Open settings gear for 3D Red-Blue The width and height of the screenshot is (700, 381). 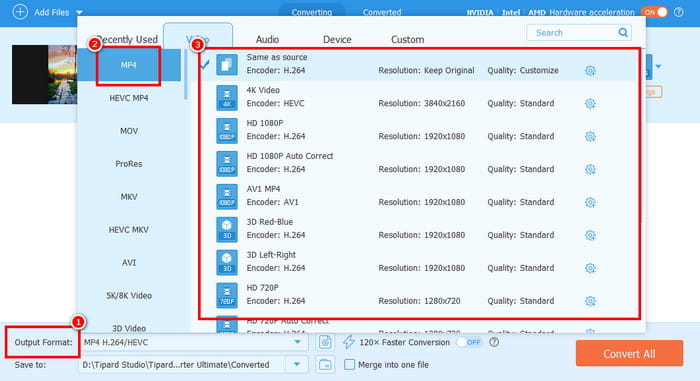click(x=590, y=235)
